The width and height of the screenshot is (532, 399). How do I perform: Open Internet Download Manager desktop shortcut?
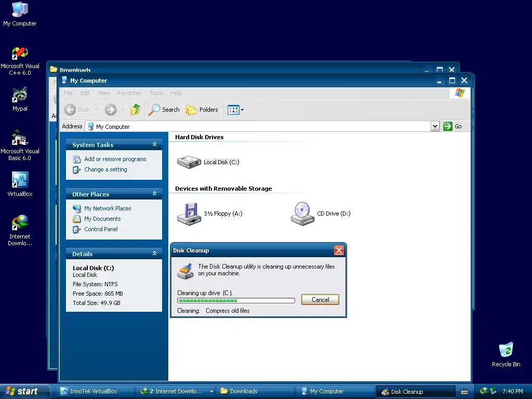20,230
